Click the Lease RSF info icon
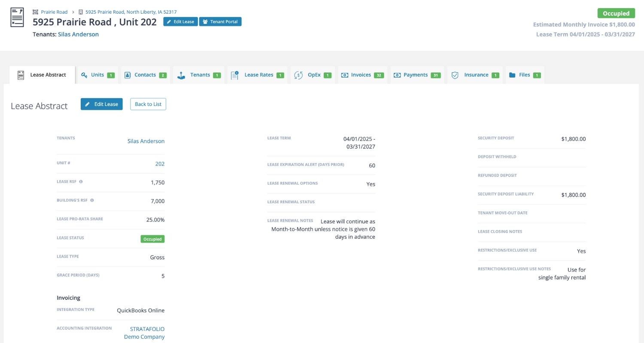 coord(81,182)
